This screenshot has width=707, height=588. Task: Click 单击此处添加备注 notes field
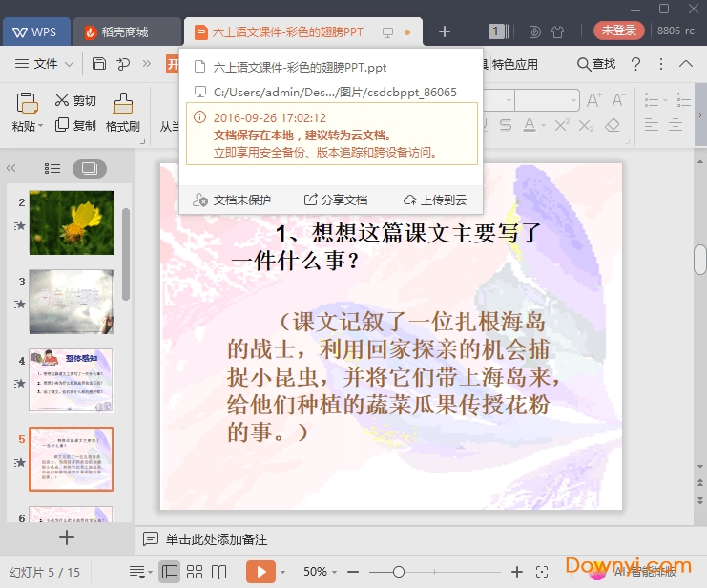coord(217,539)
